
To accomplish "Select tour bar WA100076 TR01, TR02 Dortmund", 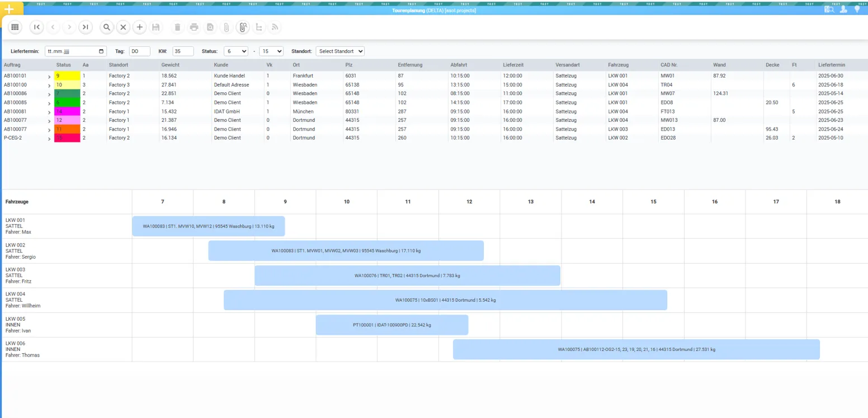I will pos(407,275).
